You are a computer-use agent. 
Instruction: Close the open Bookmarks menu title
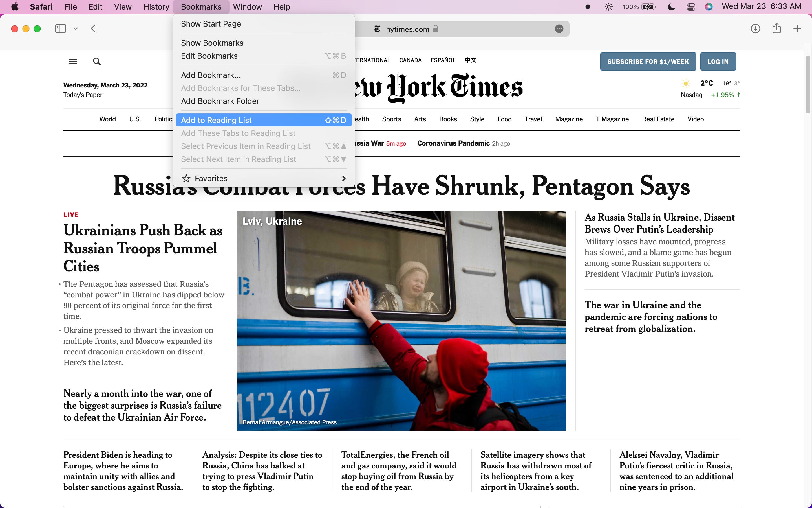pos(201,7)
